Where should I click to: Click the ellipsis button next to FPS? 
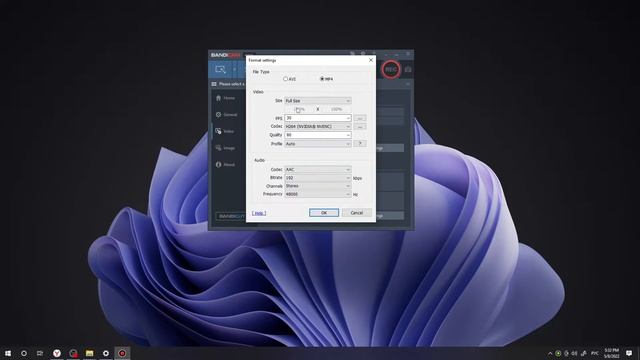(x=360, y=118)
